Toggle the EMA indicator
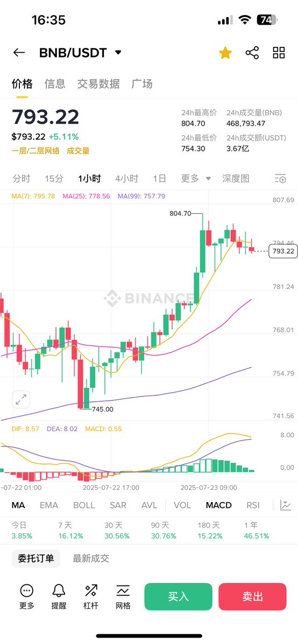Viewport: 298px width, 644px height. point(49,505)
